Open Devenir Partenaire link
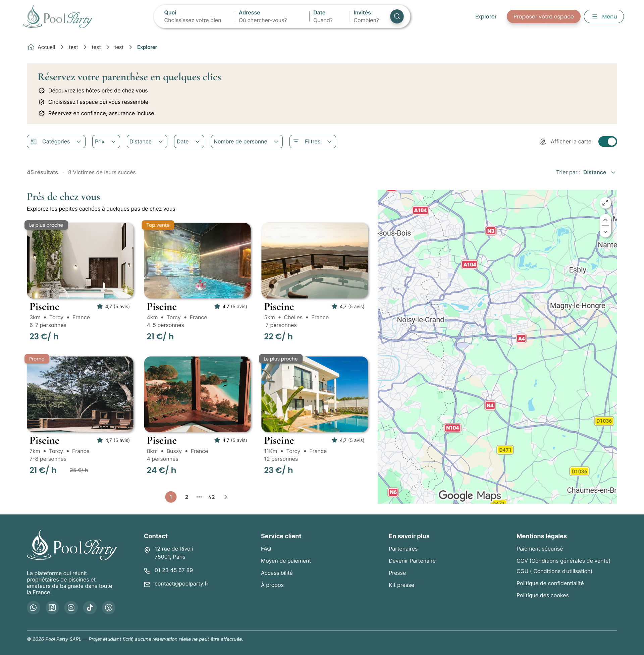The image size is (644, 655). [412, 560]
